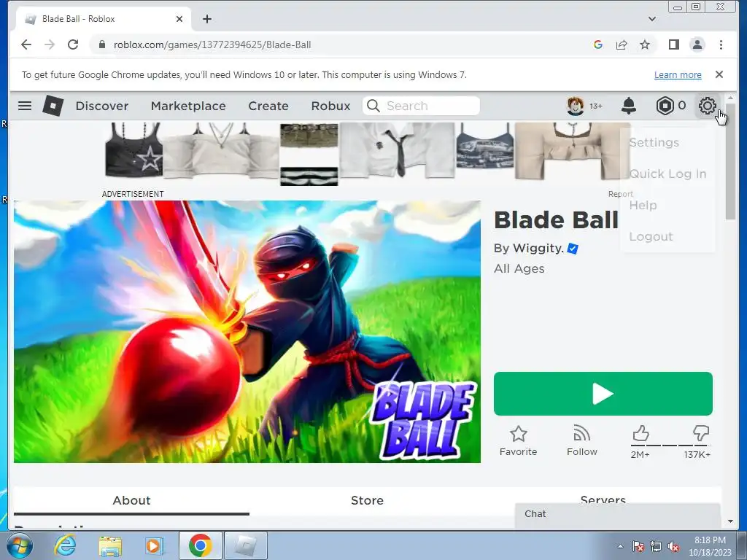Open the clock showing 8:18 PM
Screen dimensions: 747x560
point(710,546)
